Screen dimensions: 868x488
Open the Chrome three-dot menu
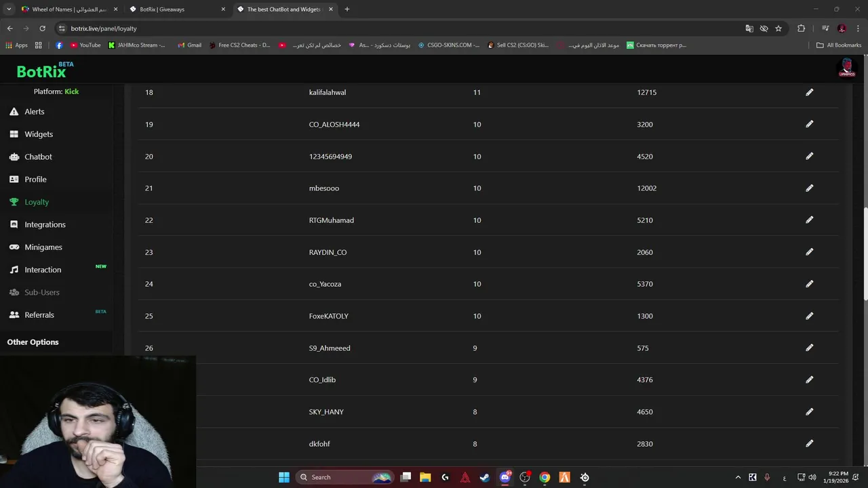(858, 28)
